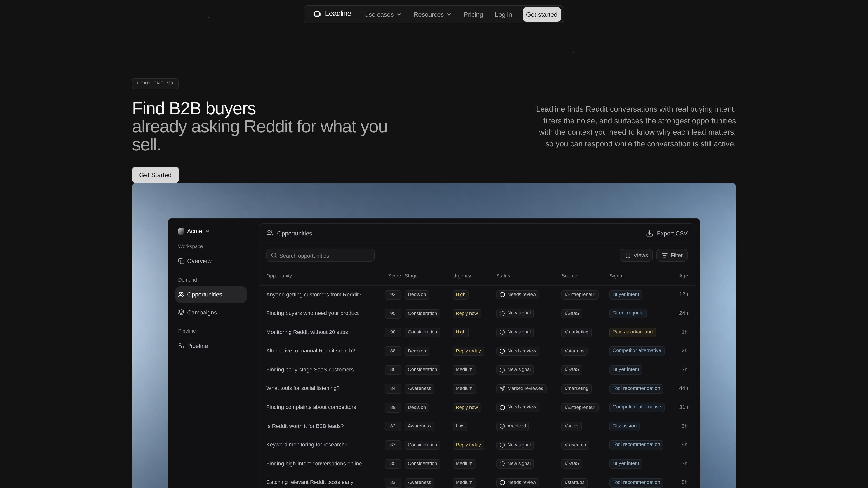
Task: Click the magnifier icon in search box
Action: point(274,256)
